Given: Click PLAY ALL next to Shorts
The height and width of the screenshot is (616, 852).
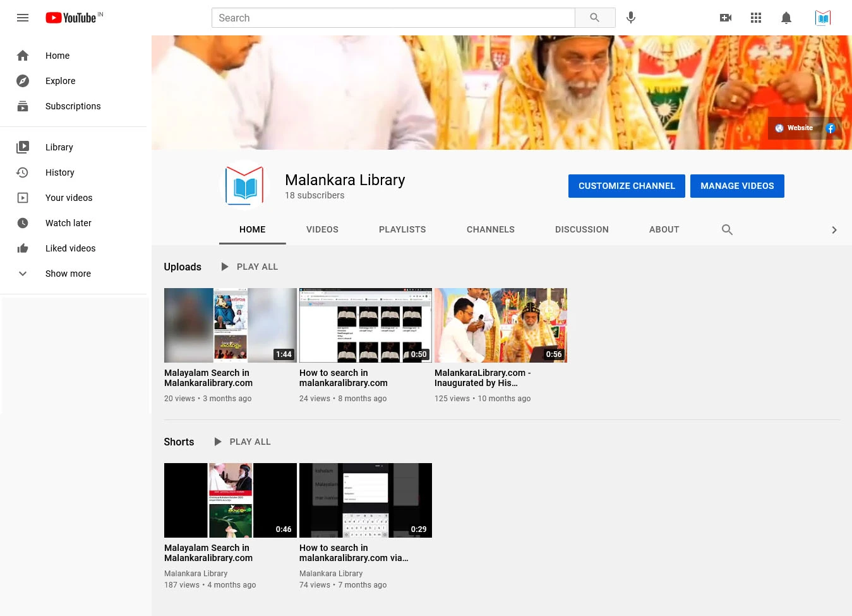Looking at the screenshot, I should [250, 442].
